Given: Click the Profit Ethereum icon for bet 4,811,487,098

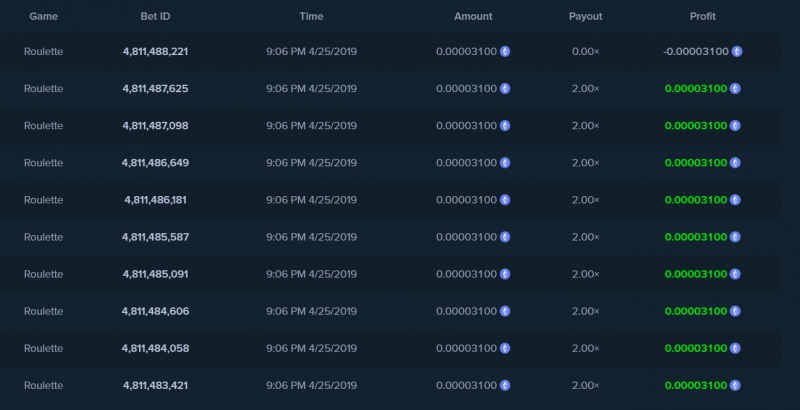Looking at the screenshot, I should click(735, 125).
